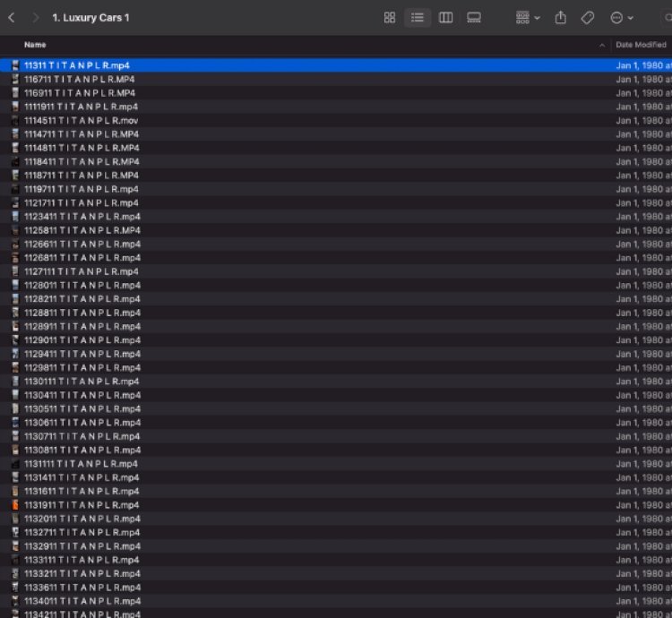Select 1132711 T I T A N P L R.mp4
This screenshot has width=672, height=618.
point(82,532)
